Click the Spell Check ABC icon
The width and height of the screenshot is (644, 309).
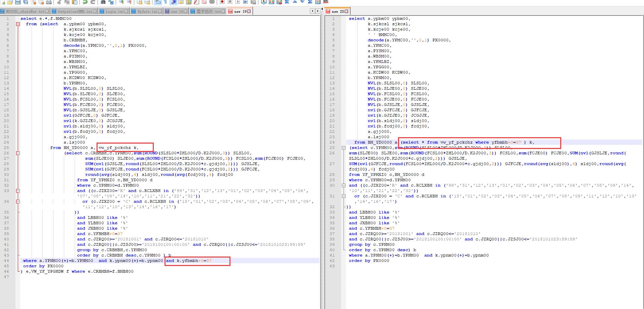325,2
